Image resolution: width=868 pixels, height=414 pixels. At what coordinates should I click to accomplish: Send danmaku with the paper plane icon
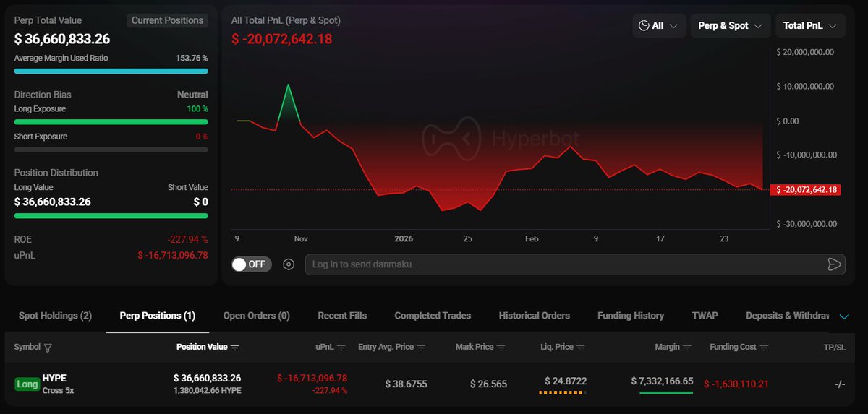834,264
